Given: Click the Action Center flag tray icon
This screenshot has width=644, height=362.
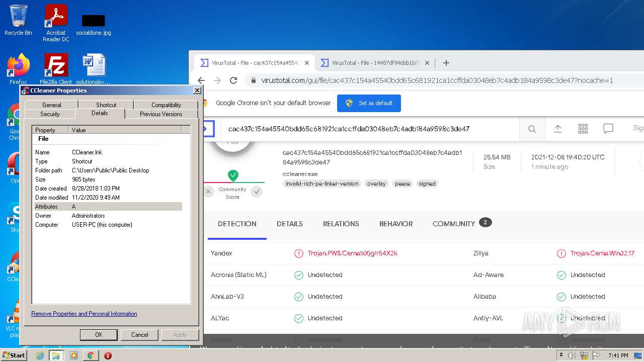Looking at the screenshot, I should pos(596,355).
